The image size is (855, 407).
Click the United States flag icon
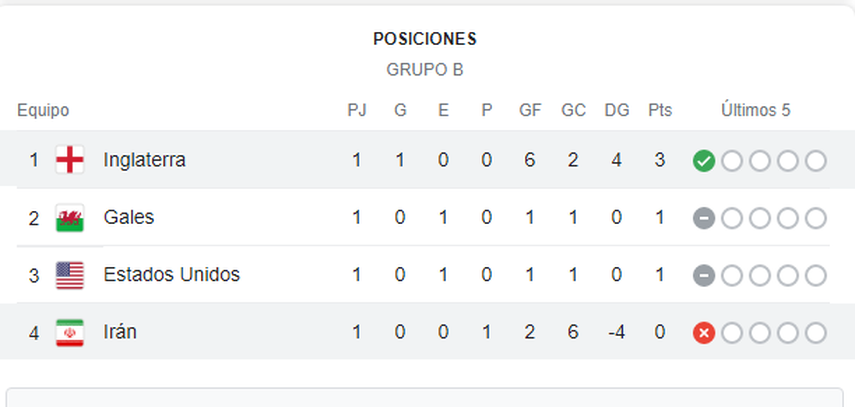70,275
